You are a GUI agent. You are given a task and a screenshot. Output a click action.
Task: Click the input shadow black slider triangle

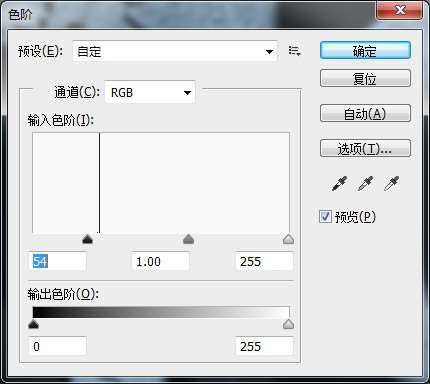(x=87, y=239)
